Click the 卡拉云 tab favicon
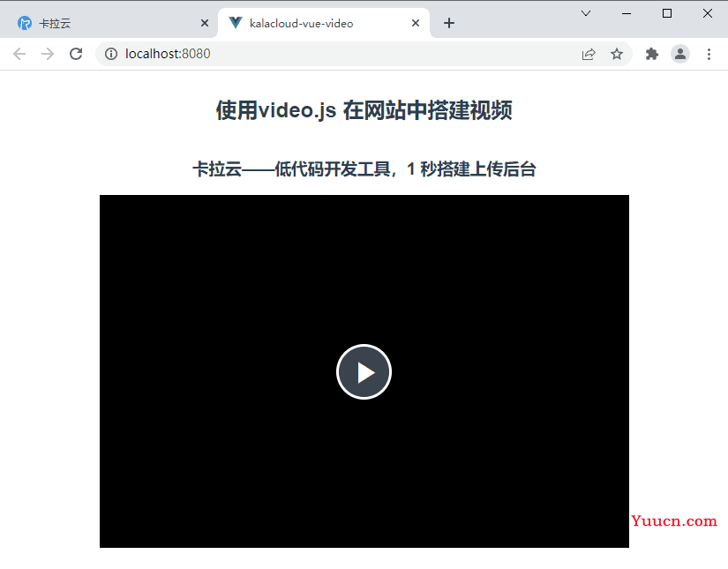728x569 pixels. [x=24, y=23]
